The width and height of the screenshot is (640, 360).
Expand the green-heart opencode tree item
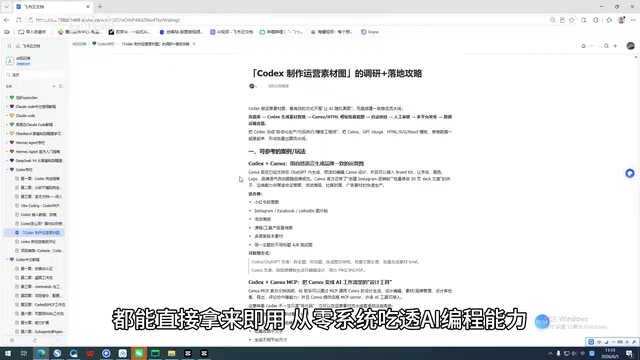(x=7, y=98)
